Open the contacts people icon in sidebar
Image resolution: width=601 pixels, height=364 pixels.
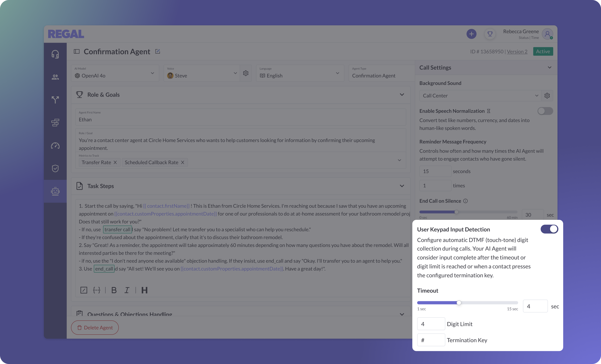(x=55, y=77)
